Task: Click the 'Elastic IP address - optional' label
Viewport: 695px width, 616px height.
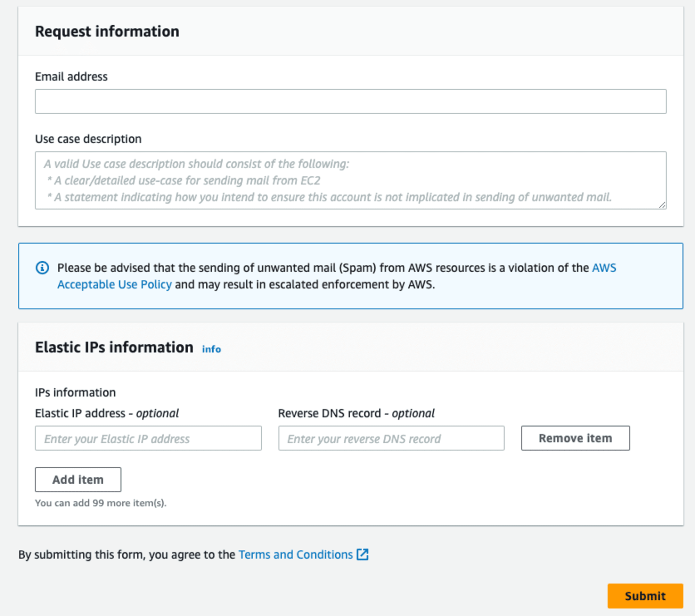Action: pos(107,413)
